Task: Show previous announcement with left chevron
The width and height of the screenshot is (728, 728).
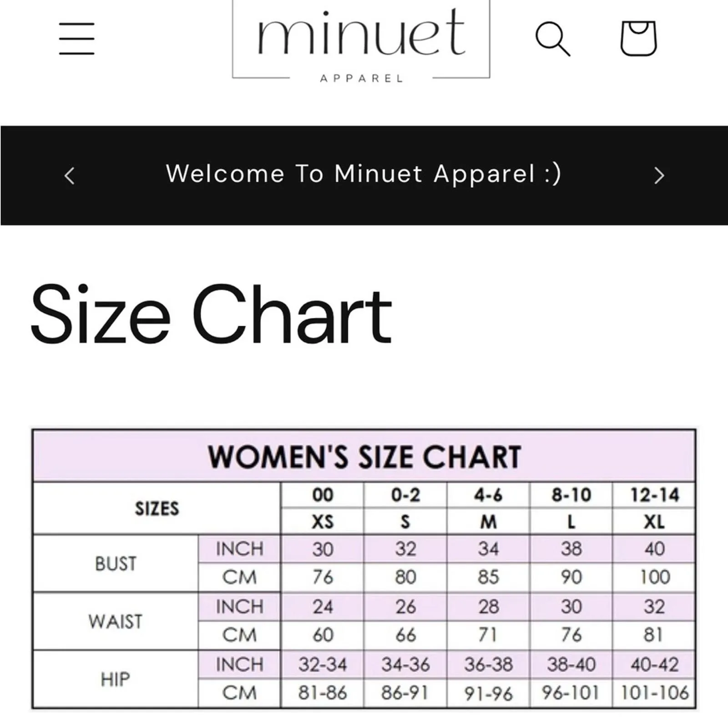Action: tap(70, 176)
